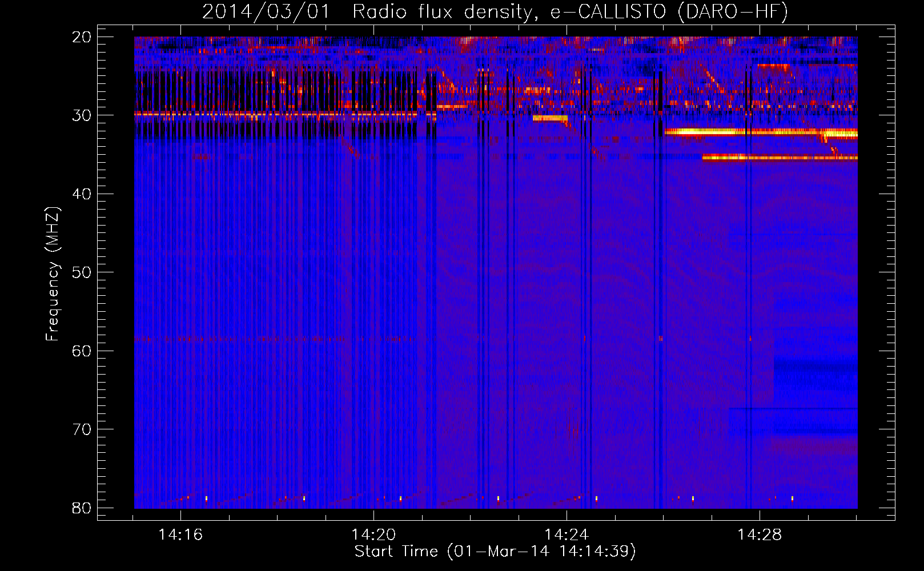Image resolution: width=924 pixels, height=571 pixels.
Task: Click the "Start Time (01-Mar-14 14:14:39)" axis label
Action: [495, 552]
